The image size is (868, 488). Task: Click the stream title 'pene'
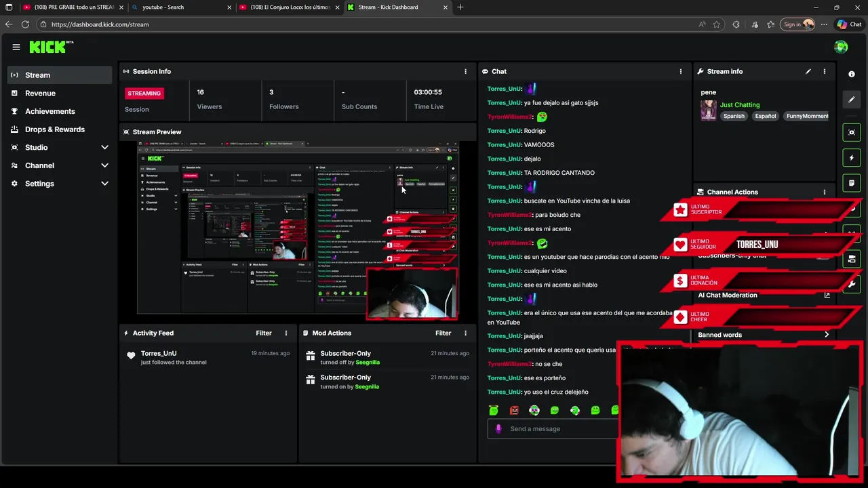709,92
